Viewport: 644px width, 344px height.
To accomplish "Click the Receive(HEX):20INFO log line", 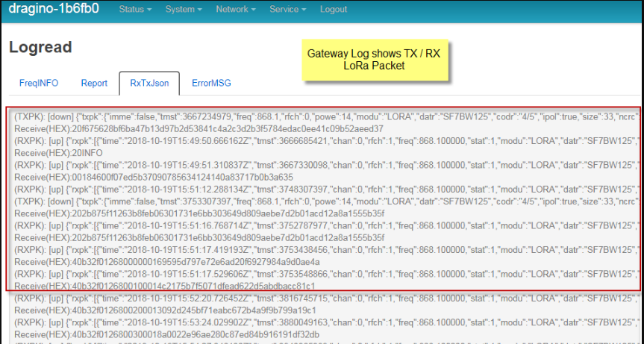I will [x=58, y=153].
